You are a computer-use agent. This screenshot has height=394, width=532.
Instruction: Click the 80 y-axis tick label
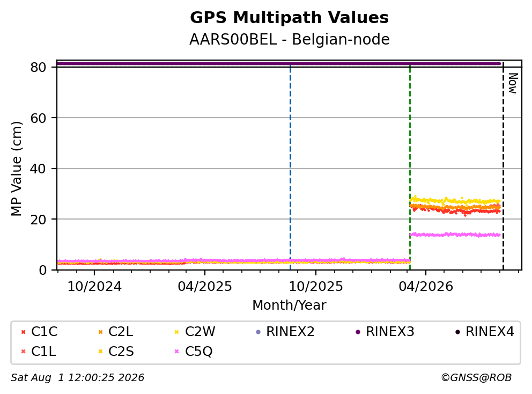38,67
